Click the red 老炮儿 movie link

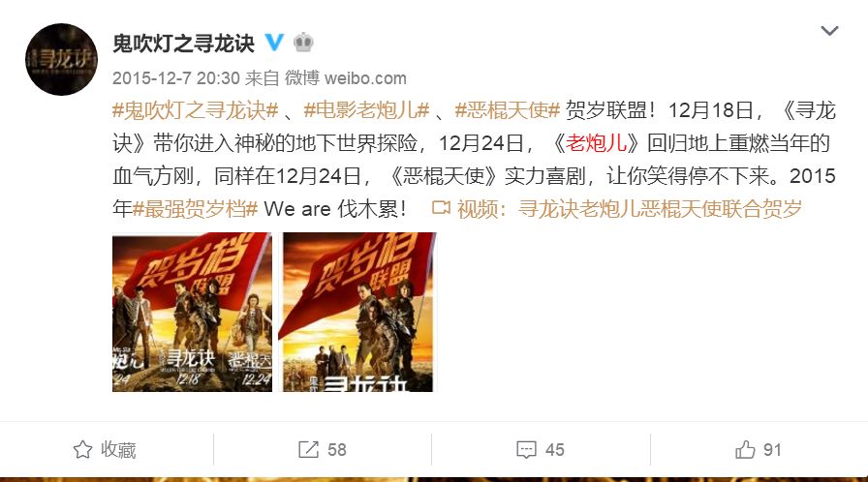[596, 143]
